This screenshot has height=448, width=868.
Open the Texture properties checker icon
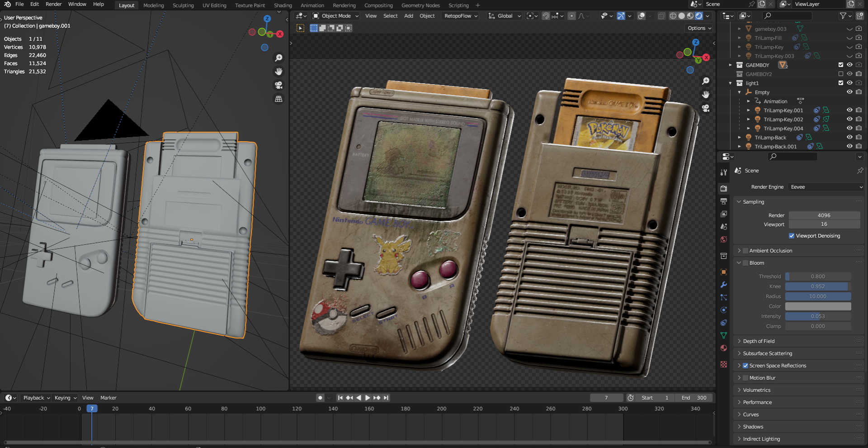point(724,364)
